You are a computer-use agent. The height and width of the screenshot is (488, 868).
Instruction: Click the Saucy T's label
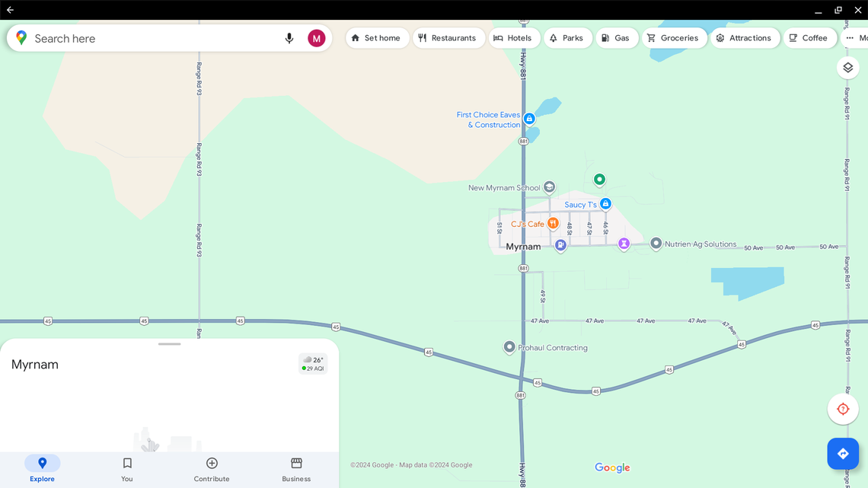click(x=581, y=205)
